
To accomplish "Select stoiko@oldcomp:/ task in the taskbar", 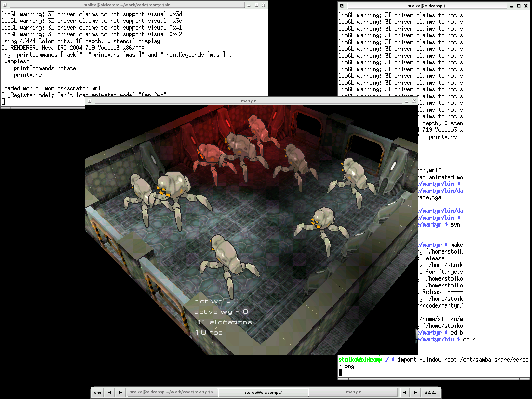I will tap(263, 392).
